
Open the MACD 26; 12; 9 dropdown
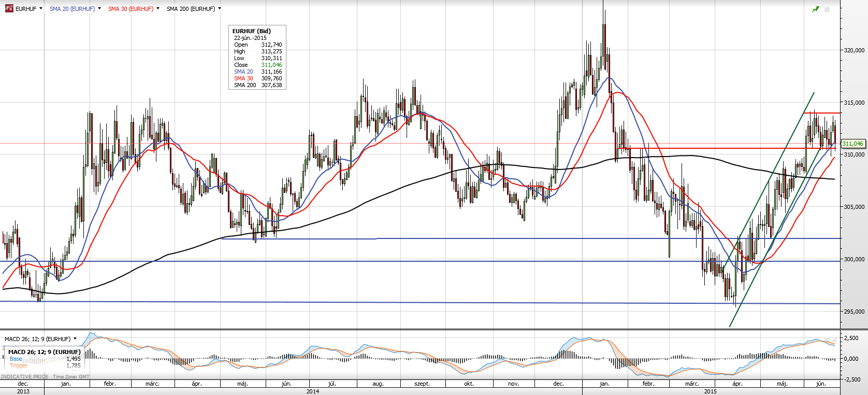click(x=75, y=339)
